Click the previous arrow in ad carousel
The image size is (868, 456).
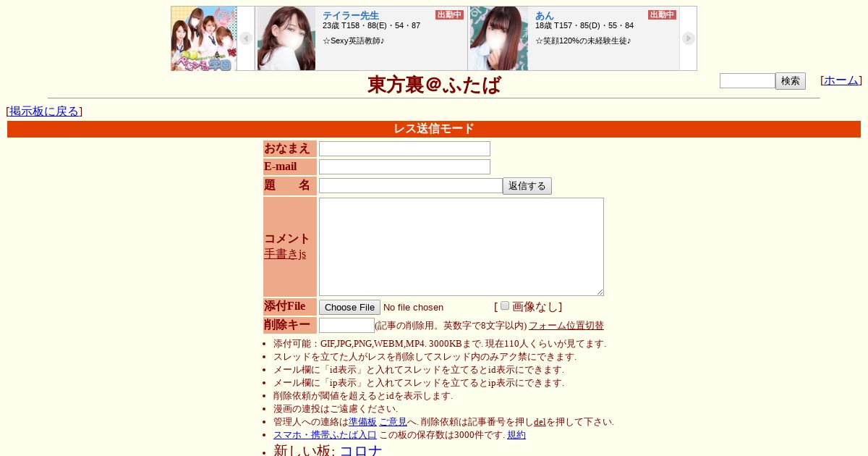pyautogui.click(x=246, y=38)
